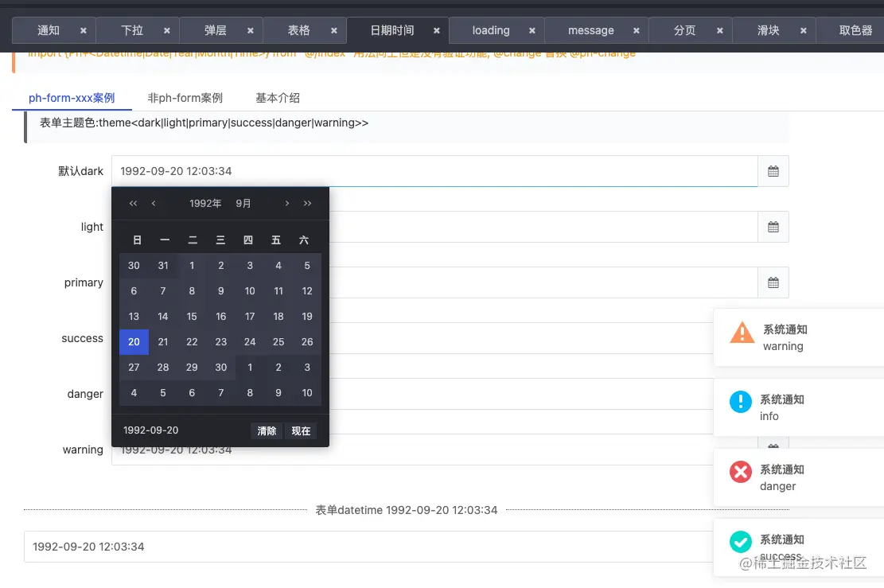Click the orange warning notification icon
Image resolution: width=884 pixels, height=588 pixels.
click(x=742, y=332)
